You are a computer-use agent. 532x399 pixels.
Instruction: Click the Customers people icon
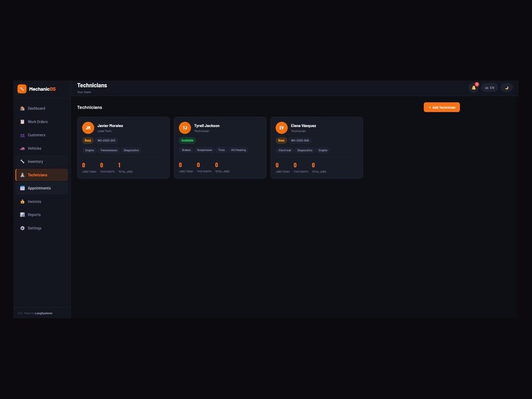click(x=22, y=135)
